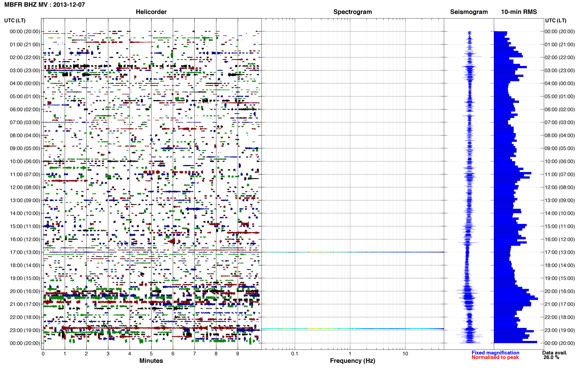Click the 'Helicorder' panel heading
This screenshot has width=588, height=368.
tap(151, 12)
